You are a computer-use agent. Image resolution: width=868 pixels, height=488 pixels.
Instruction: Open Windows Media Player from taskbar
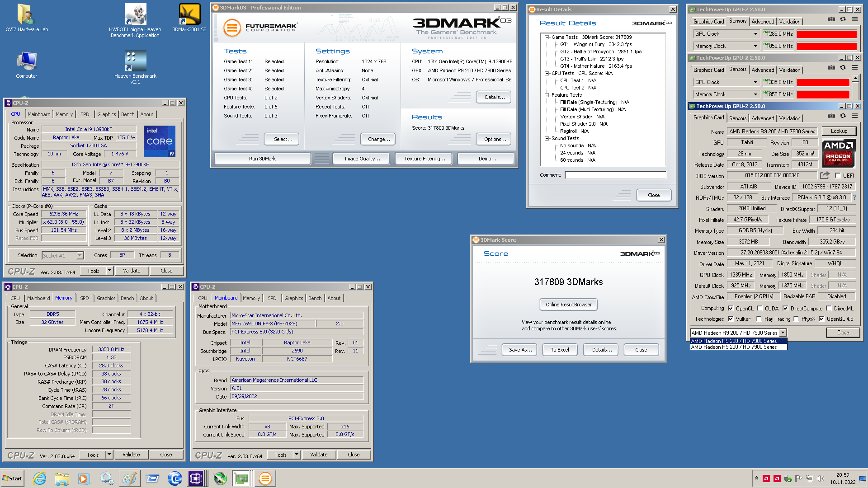(84, 479)
